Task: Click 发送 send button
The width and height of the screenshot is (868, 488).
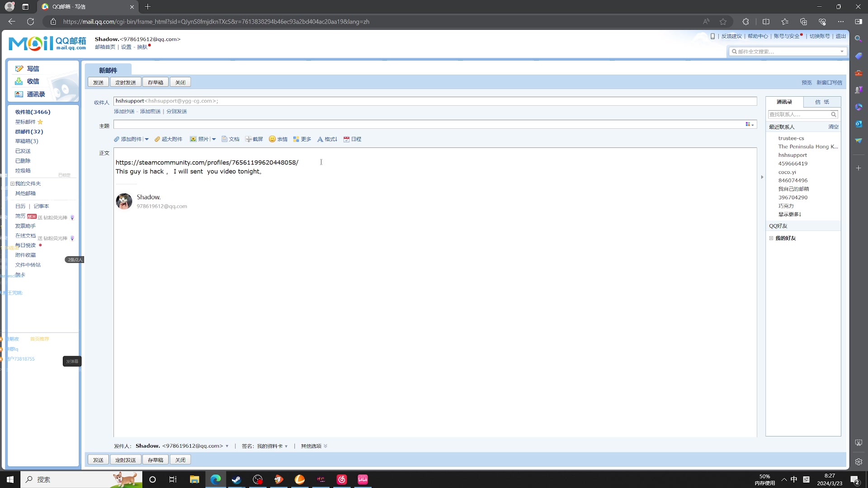Action: 99,82
